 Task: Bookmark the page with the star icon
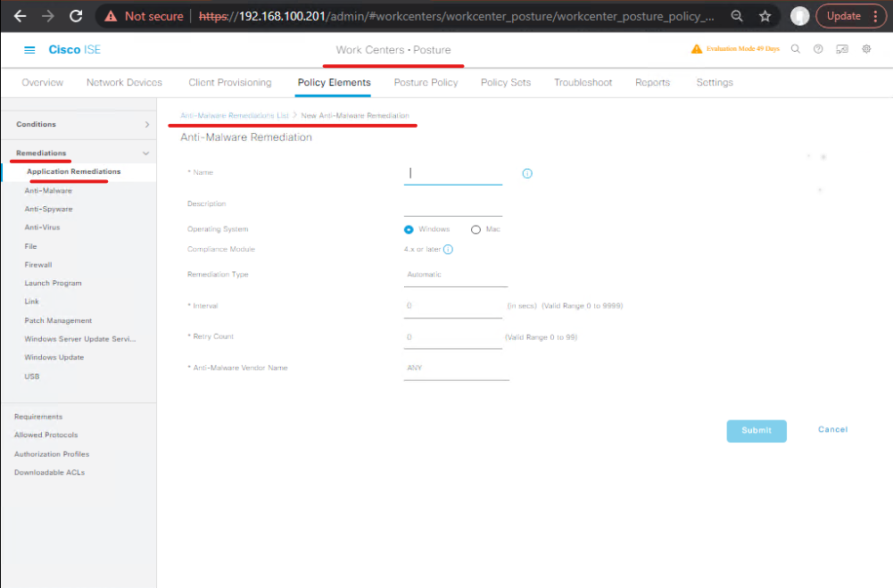tap(765, 16)
